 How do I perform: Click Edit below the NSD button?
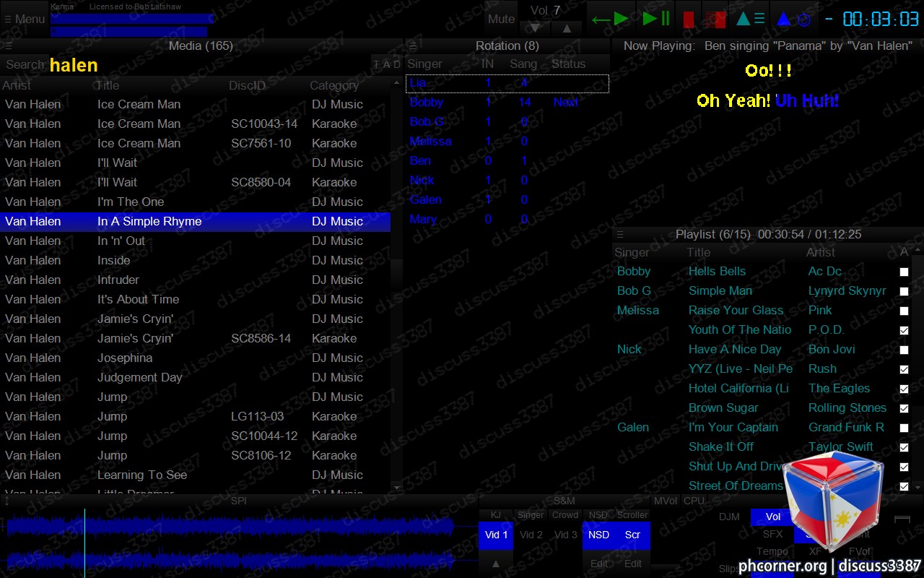pyautogui.click(x=598, y=564)
